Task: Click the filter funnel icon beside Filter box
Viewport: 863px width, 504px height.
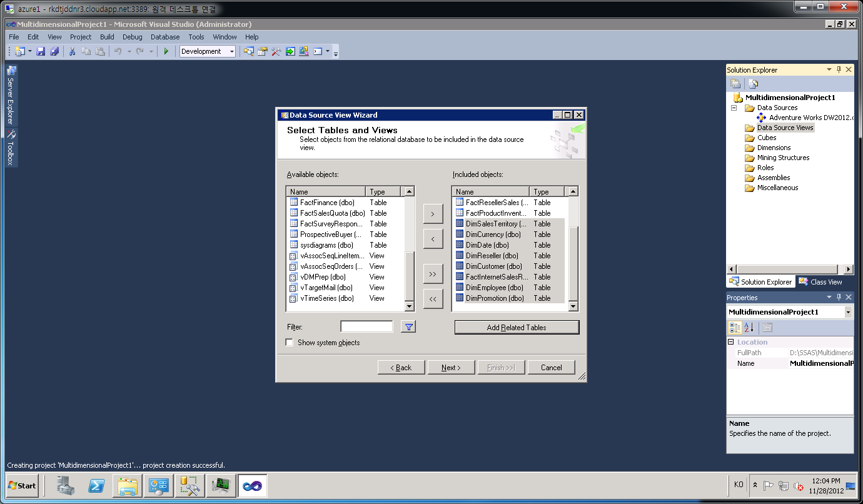Action: (x=408, y=326)
